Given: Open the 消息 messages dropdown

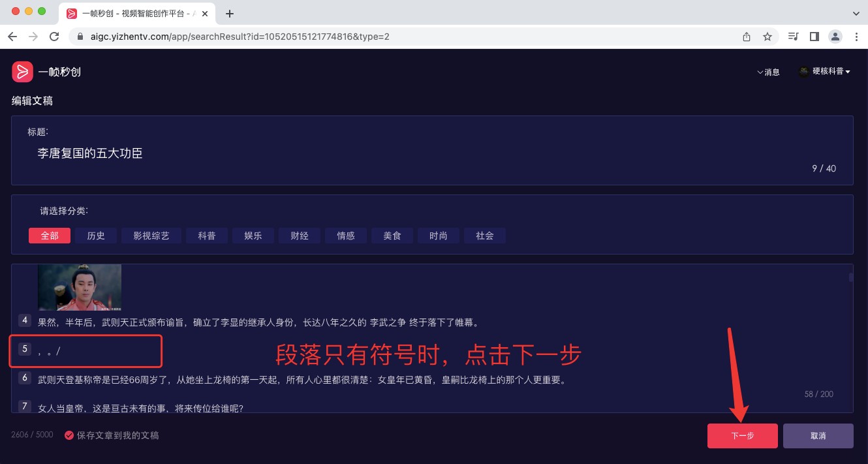Looking at the screenshot, I should coord(768,72).
